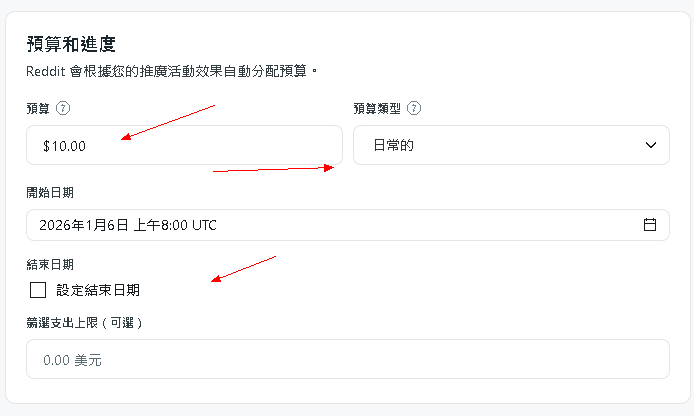Click the 預算 field label

[38, 108]
